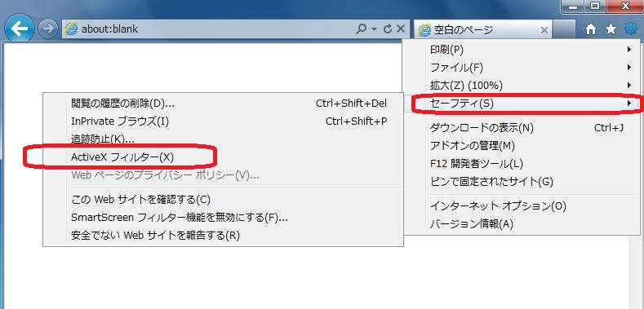Choose 閲覧の履歴の削除(D)...
Image resolution: width=644 pixels, height=309 pixels.
point(223,104)
